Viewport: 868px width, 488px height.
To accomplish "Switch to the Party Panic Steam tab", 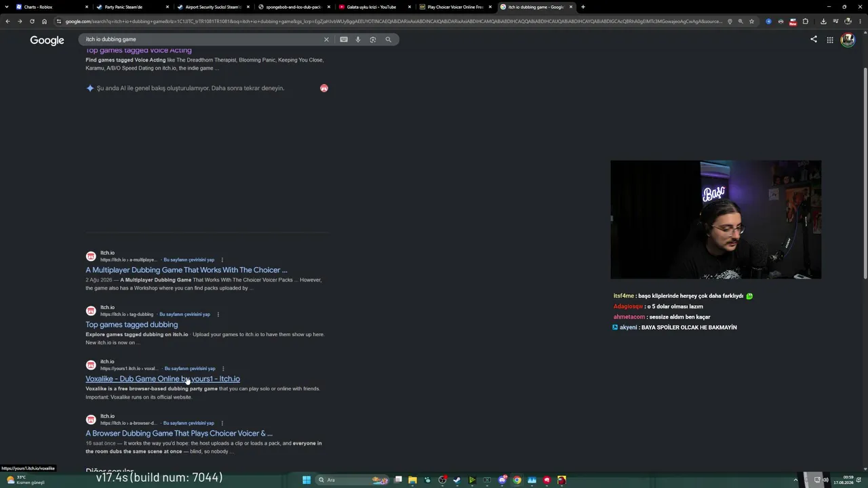I will tap(132, 7).
